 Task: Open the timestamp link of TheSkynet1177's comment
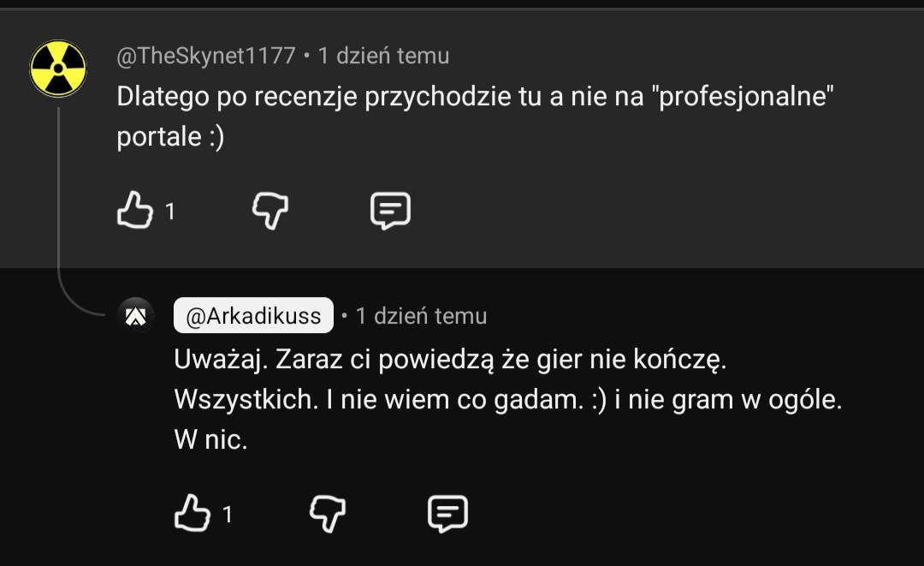click(x=383, y=57)
